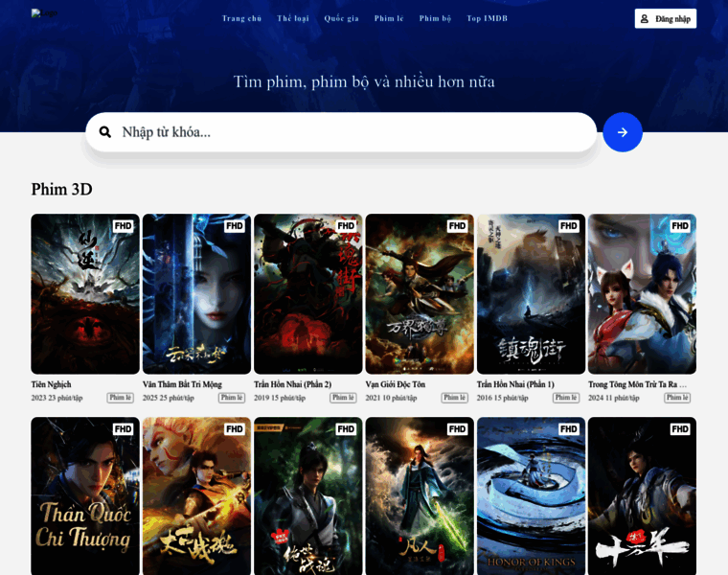Screen dimensions: 728x575
Task: Open the Thể loại menu
Action: pos(293,18)
